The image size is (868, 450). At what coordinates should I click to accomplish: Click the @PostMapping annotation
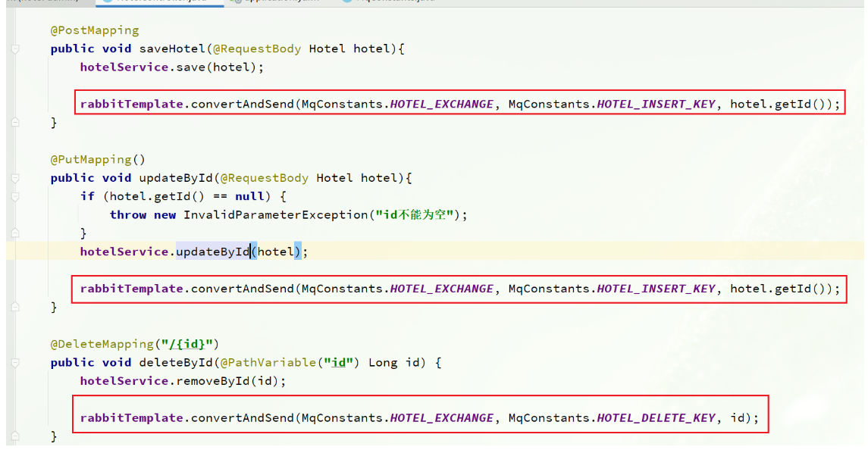coord(95,30)
